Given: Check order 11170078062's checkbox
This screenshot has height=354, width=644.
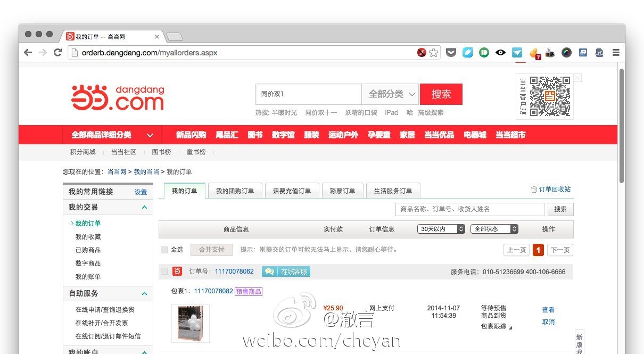Looking at the screenshot, I should (x=164, y=271).
